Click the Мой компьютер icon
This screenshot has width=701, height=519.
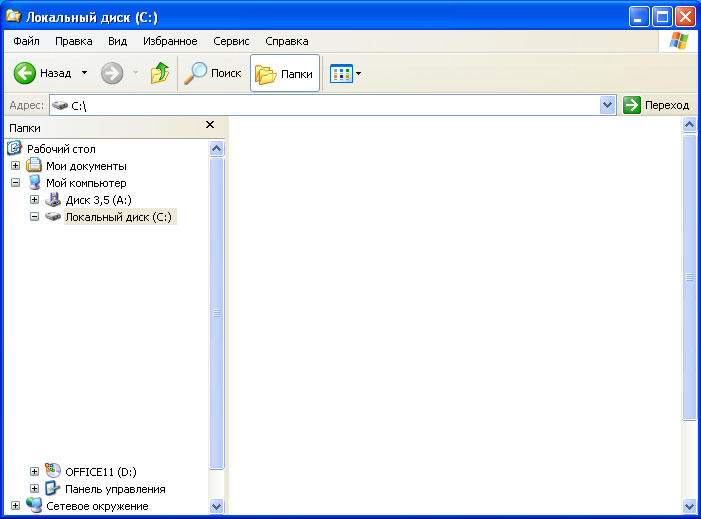[x=34, y=182]
